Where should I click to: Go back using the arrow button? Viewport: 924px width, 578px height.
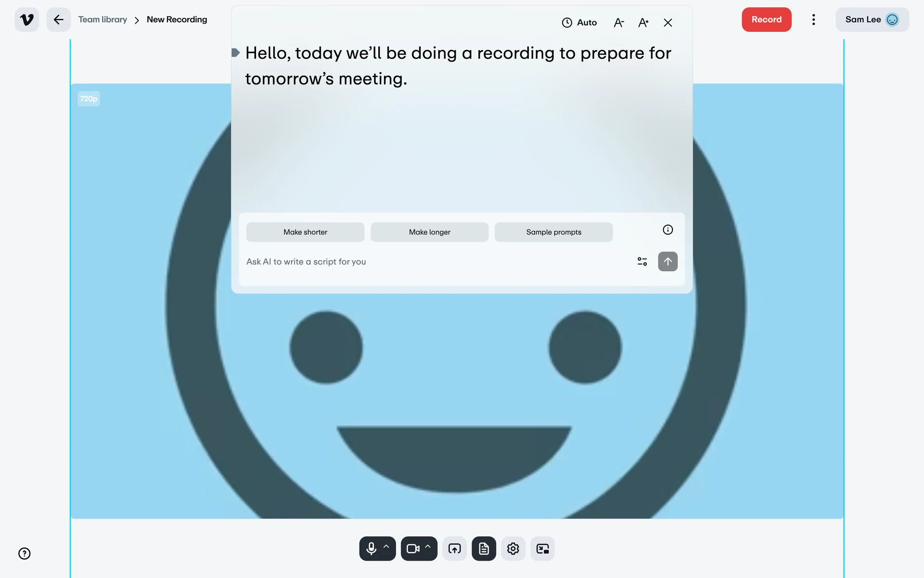click(58, 20)
